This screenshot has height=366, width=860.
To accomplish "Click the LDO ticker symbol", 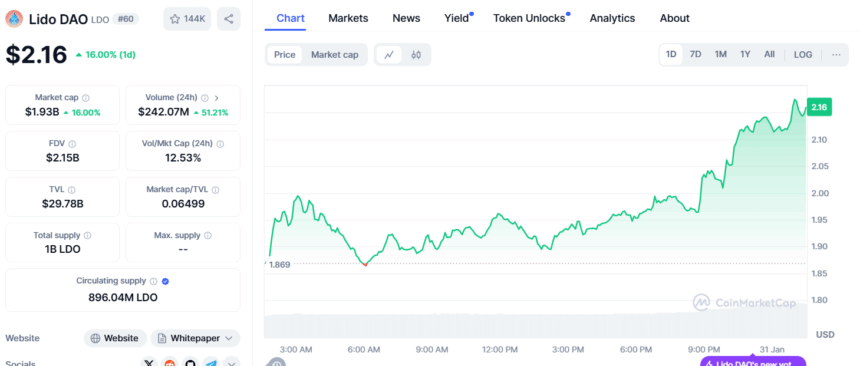I will click(99, 20).
